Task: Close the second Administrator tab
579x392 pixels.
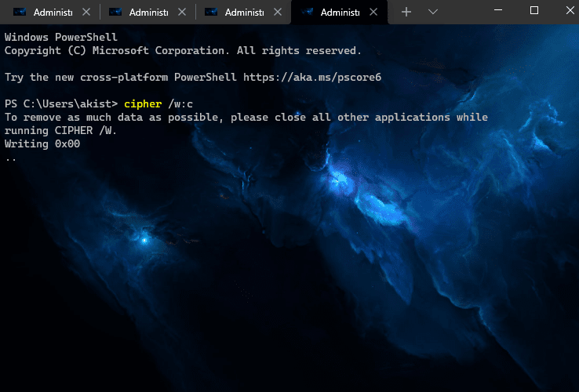Action: [182, 13]
